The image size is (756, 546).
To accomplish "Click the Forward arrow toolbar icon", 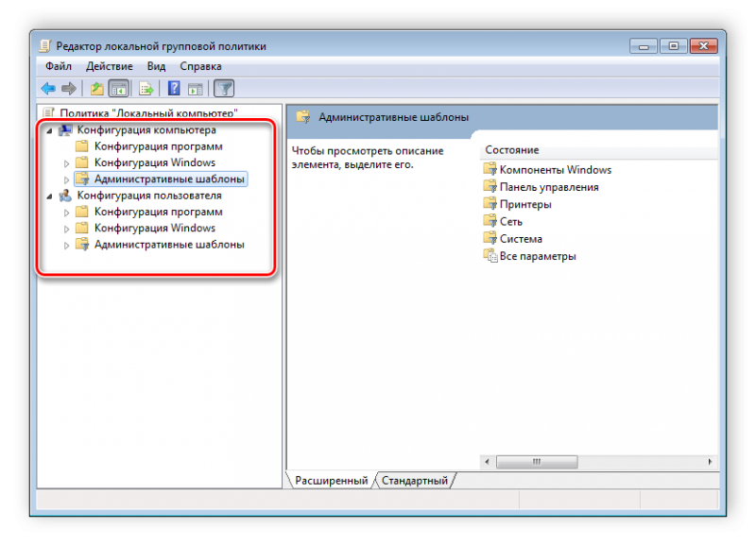I will pos(69,89).
